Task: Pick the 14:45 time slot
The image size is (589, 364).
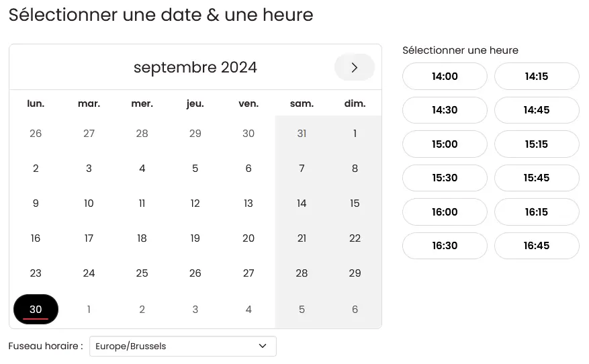Action: (x=537, y=110)
